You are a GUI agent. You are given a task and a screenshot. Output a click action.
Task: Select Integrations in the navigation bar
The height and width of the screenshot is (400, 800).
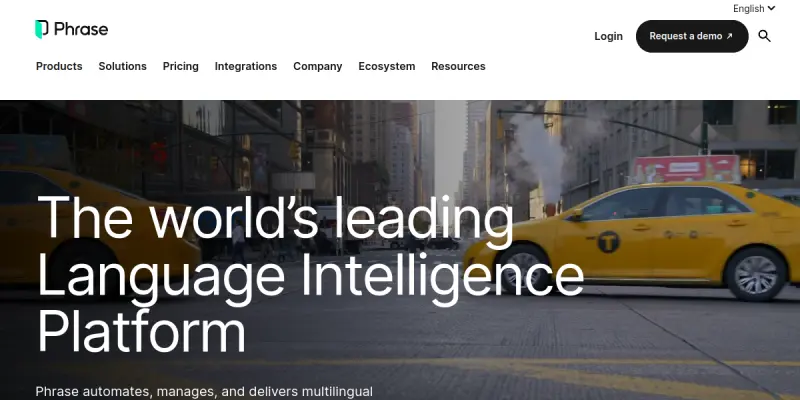[x=246, y=66]
